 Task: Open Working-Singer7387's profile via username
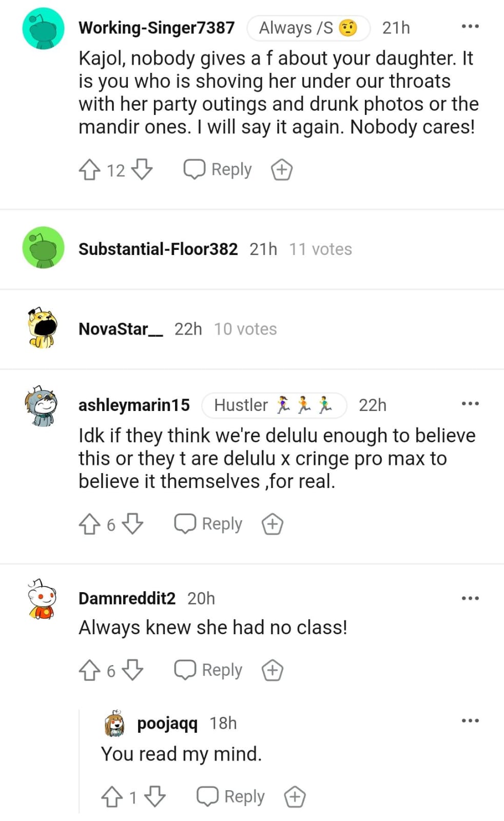[157, 28]
